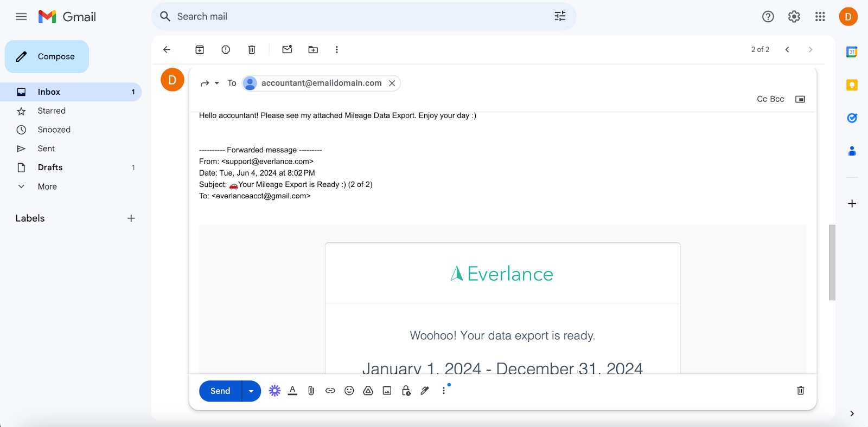Image resolution: width=868 pixels, height=427 pixels.
Task: Click the vertical scrollbar of the message
Action: [832, 262]
